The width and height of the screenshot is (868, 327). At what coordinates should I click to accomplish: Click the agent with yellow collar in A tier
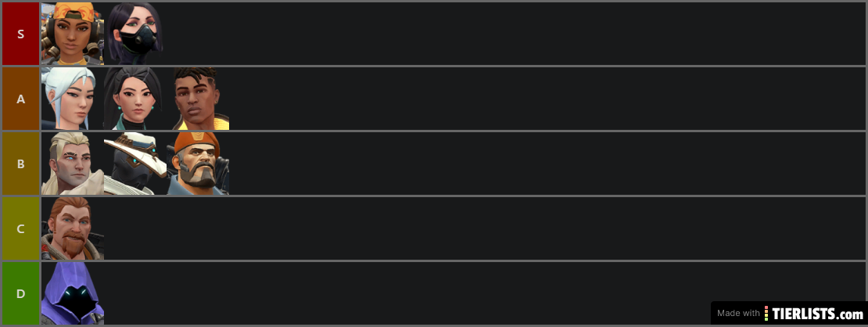point(198,99)
